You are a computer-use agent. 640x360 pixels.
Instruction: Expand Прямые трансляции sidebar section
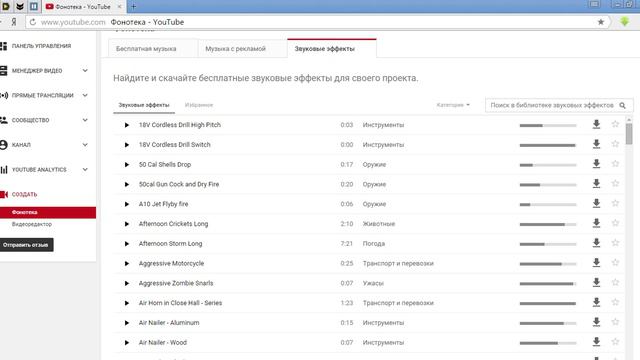85,96
